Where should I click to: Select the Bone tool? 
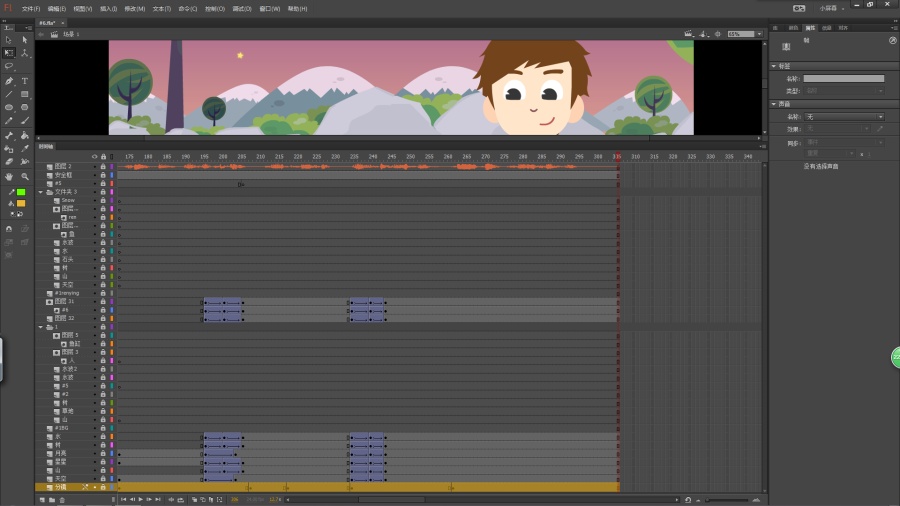click(x=9, y=135)
